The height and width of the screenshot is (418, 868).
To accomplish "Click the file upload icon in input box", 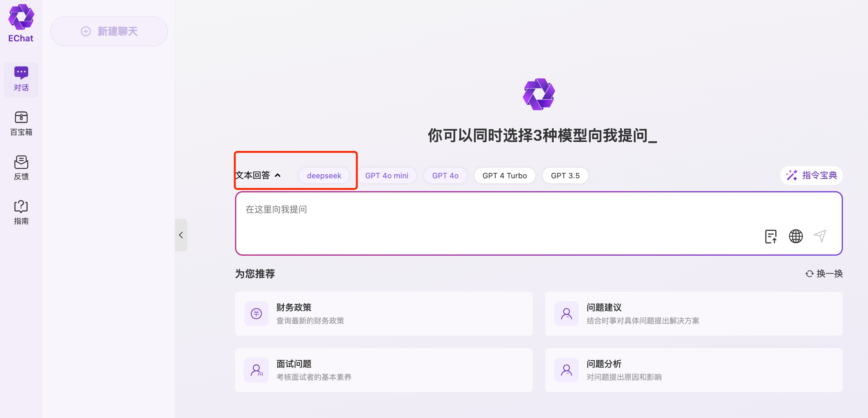I will (x=770, y=237).
